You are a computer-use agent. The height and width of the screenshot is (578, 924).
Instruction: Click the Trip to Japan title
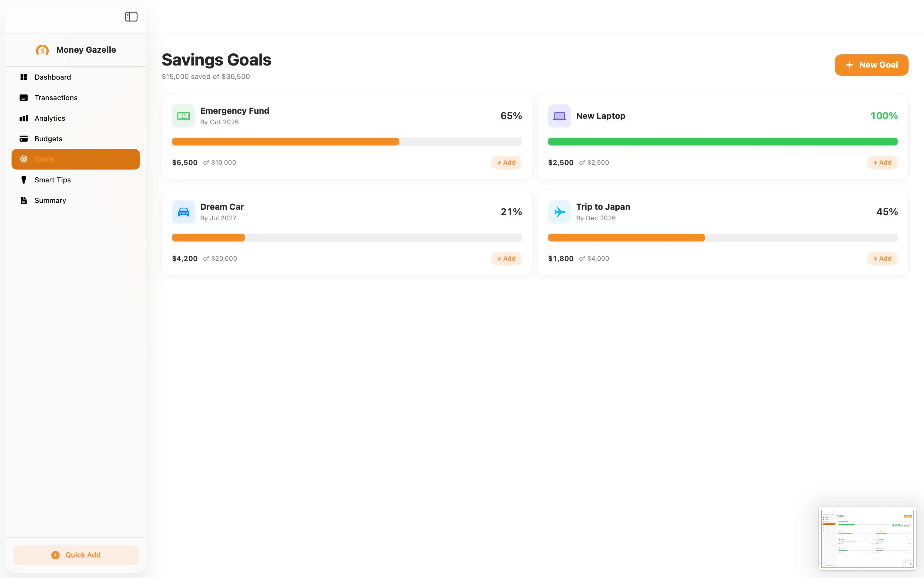[x=603, y=207]
